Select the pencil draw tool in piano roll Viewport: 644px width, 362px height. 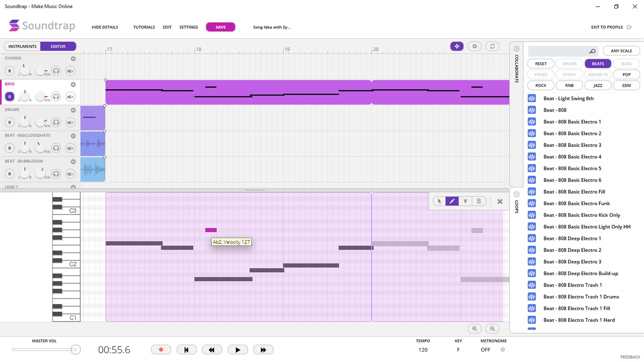tap(452, 201)
